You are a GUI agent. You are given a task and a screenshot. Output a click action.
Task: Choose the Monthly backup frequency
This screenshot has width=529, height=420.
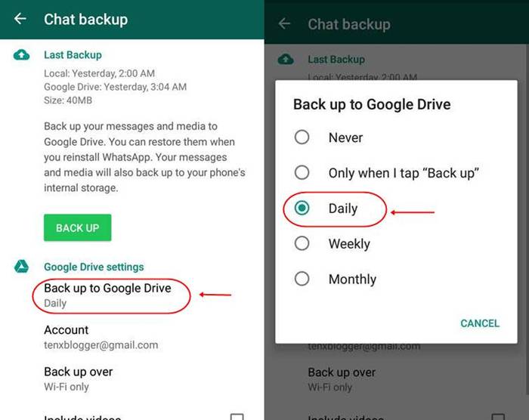[335, 279]
